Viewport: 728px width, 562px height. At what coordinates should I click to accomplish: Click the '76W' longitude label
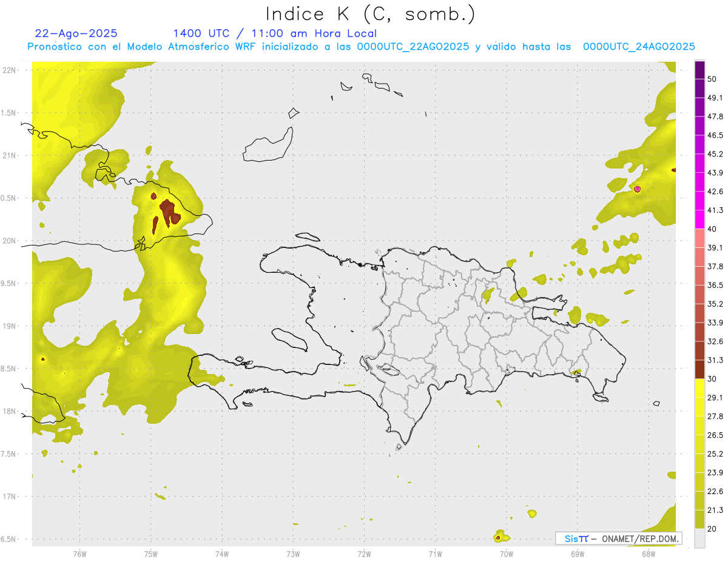tap(79, 554)
